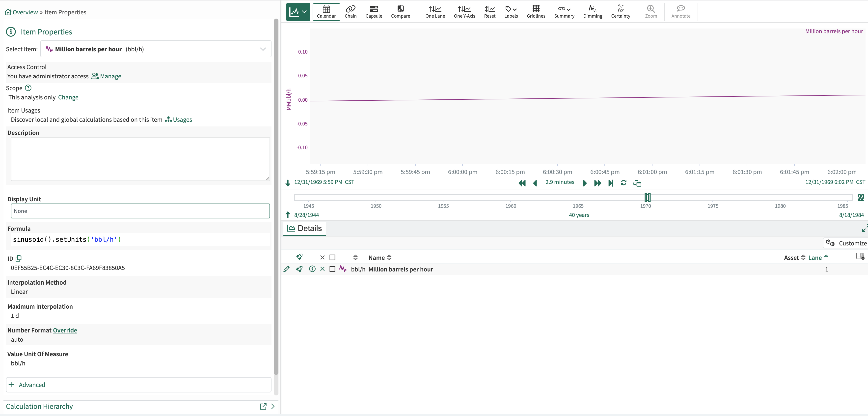Click the Chain view toolbar icon
The height and width of the screenshot is (416, 868).
coord(351,11)
